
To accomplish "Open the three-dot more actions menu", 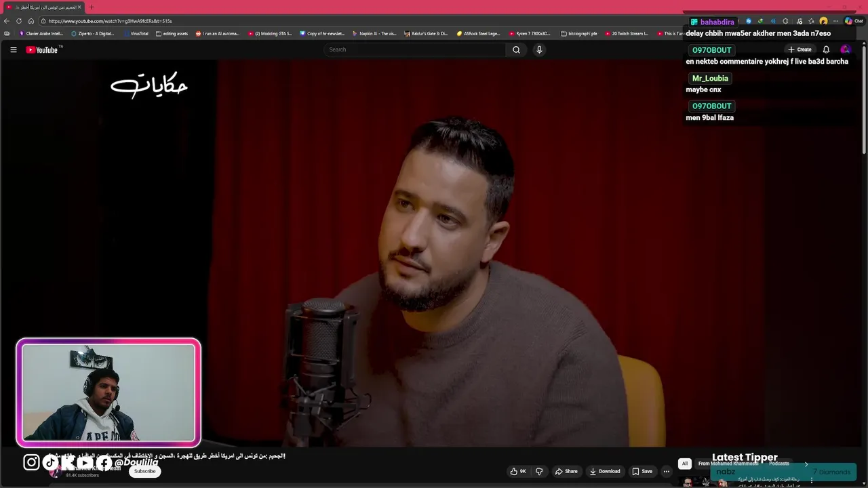I will click(667, 471).
